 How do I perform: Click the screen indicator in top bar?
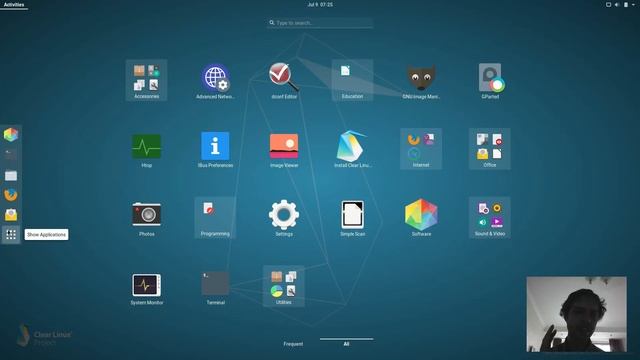(608, 4)
